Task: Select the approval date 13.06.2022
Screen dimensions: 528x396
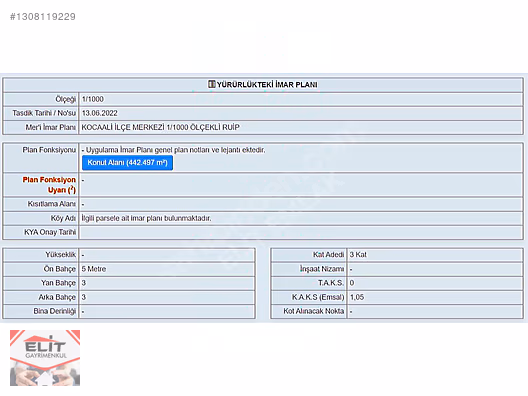Action: (100, 113)
